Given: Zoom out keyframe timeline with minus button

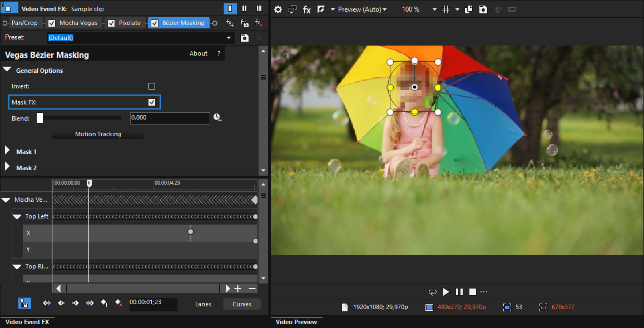Looking at the screenshot, I should pos(252,289).
